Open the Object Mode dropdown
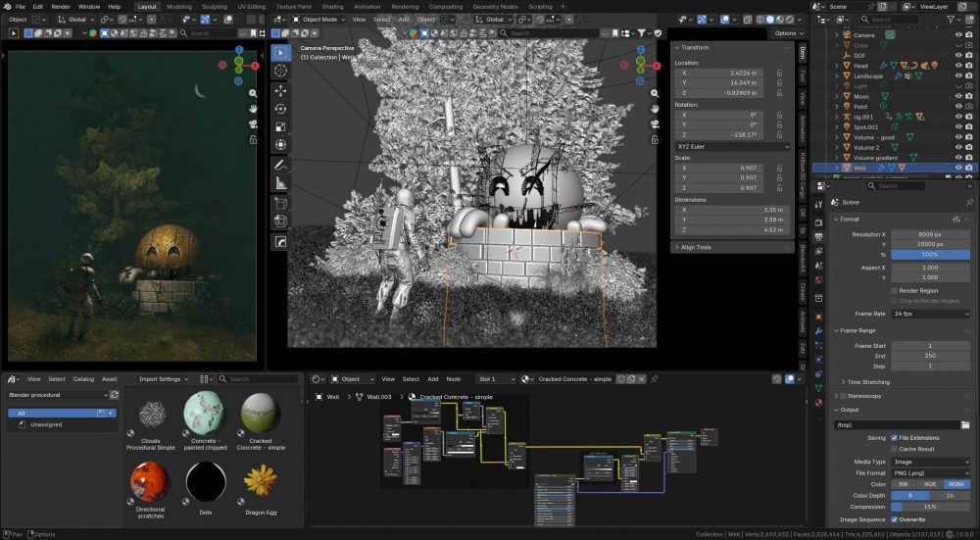 [318, 20]
